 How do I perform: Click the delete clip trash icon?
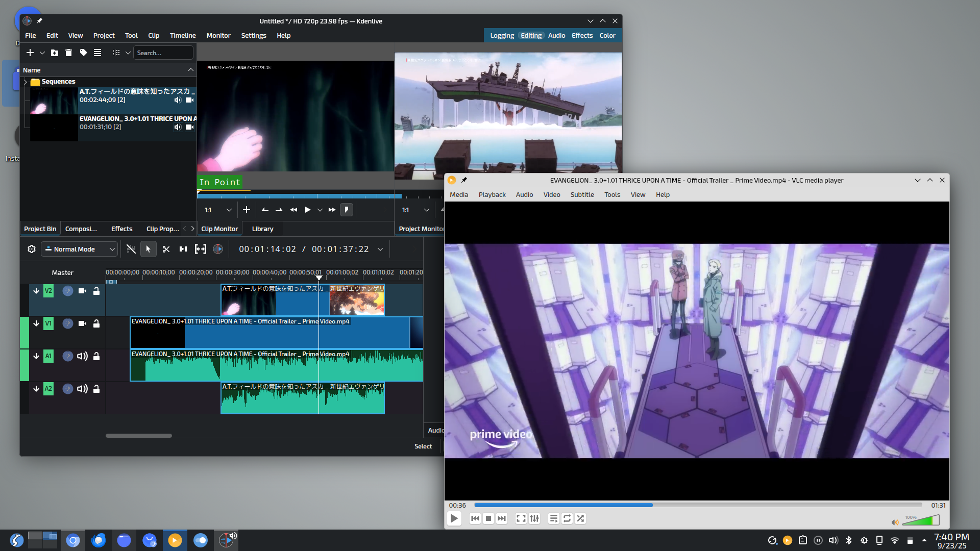(68, 53)
